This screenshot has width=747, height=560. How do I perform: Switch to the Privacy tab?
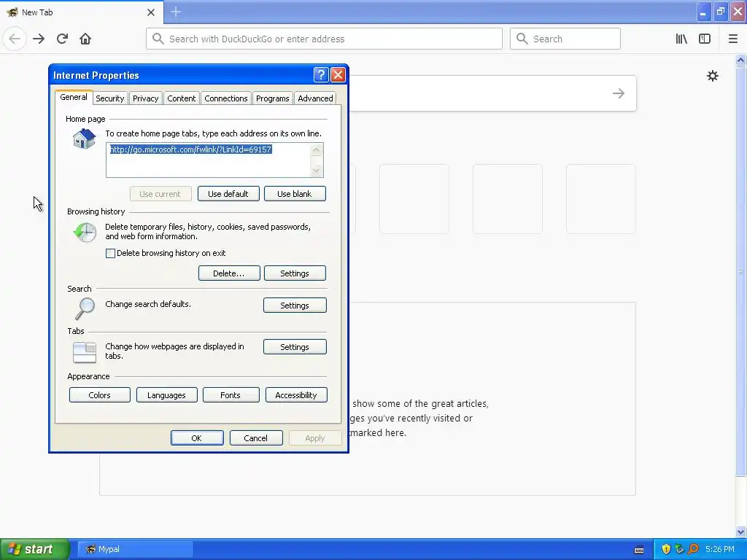point(145,98)
